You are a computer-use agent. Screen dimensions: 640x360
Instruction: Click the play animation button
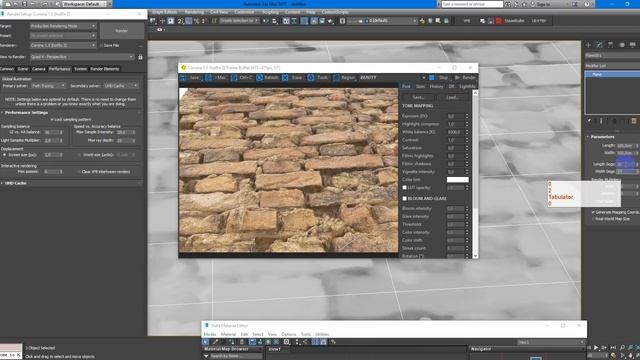(x=596, y=348)
